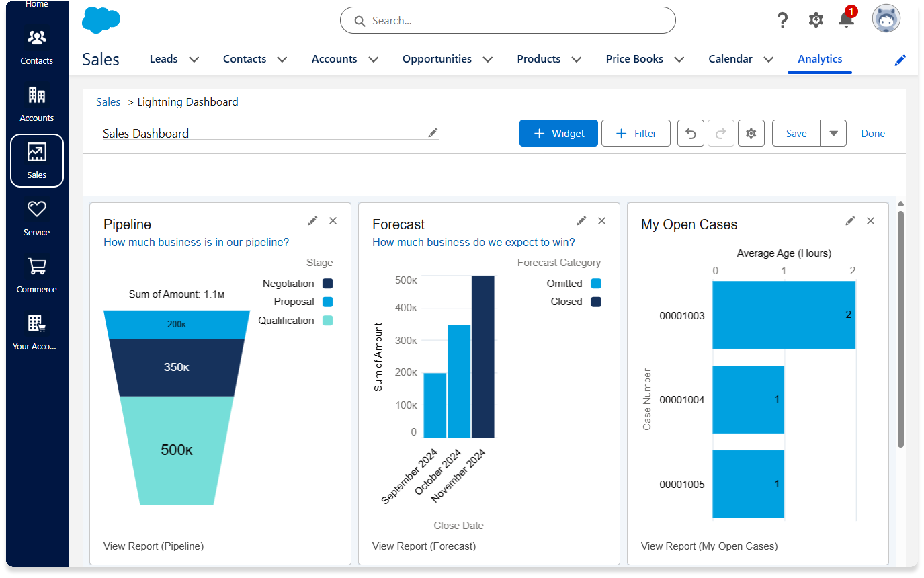
Task: Click the 500K Qualification funnel segment
Action: (x=177, y=450)
